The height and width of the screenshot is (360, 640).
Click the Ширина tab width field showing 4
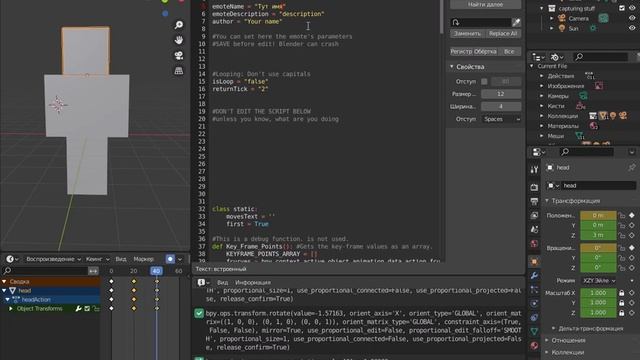(501, 107)
